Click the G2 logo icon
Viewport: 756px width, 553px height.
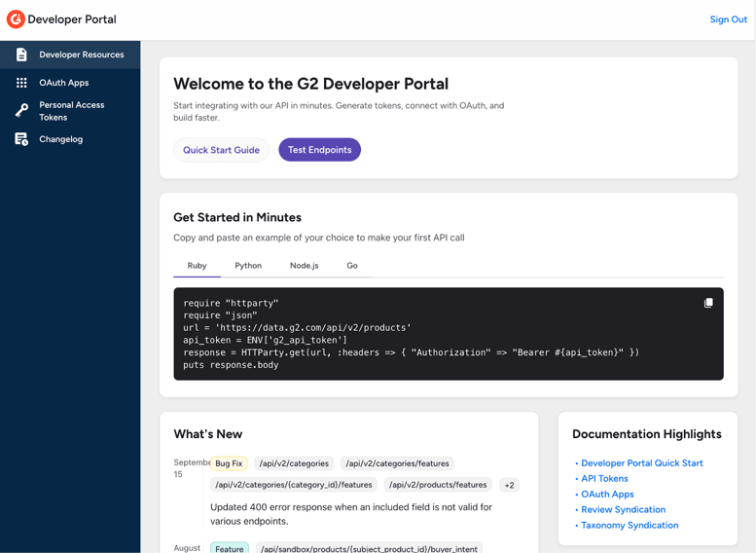(16, 19)
